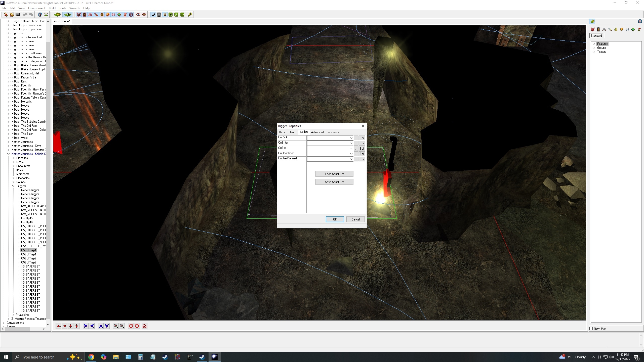Click the gold coins merchants toolbar icon
Screen dimensions: 644x362
(x=102, y=15)
